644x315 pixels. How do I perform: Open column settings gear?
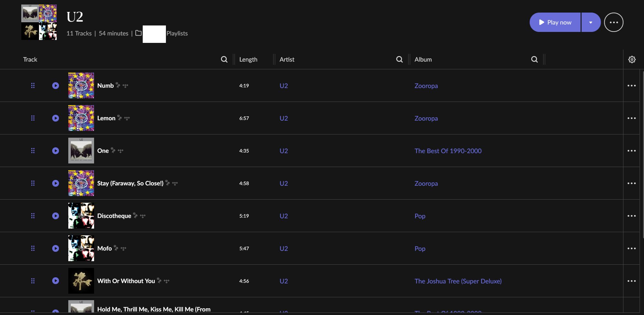pyautogui.click(x=632, y=59)
